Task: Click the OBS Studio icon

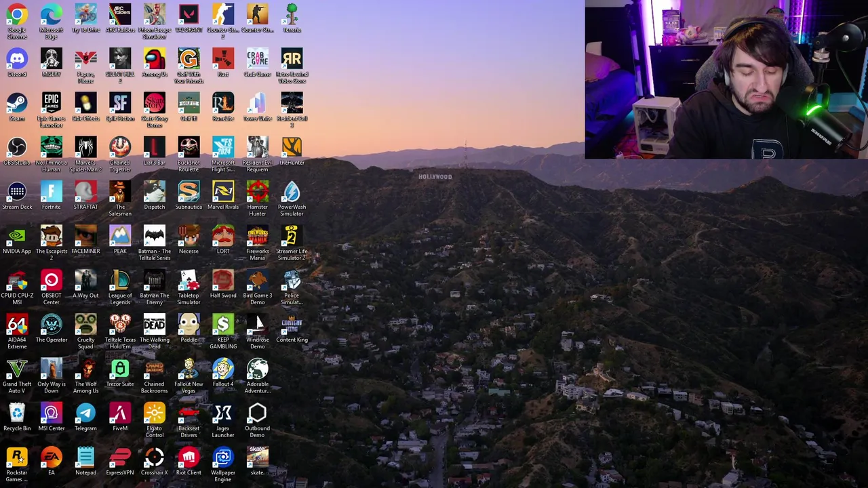Action: (17, 147)
